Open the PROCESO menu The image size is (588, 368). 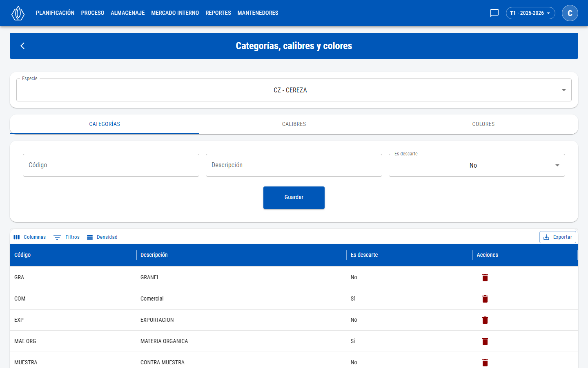(93, 13)
